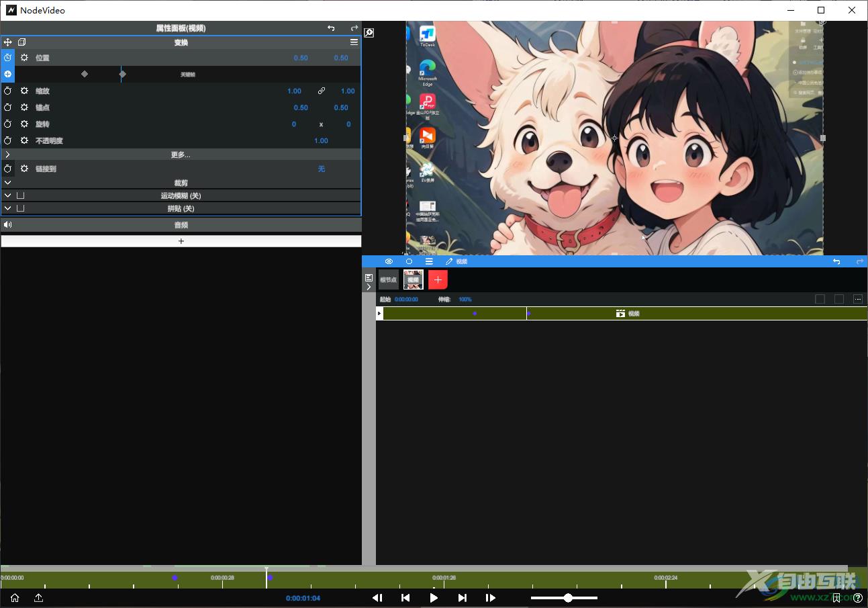This screenshot has width=868, height=608.
Task: Click the speaker icon in the 音频 row
Action: [x=7, y=225]
